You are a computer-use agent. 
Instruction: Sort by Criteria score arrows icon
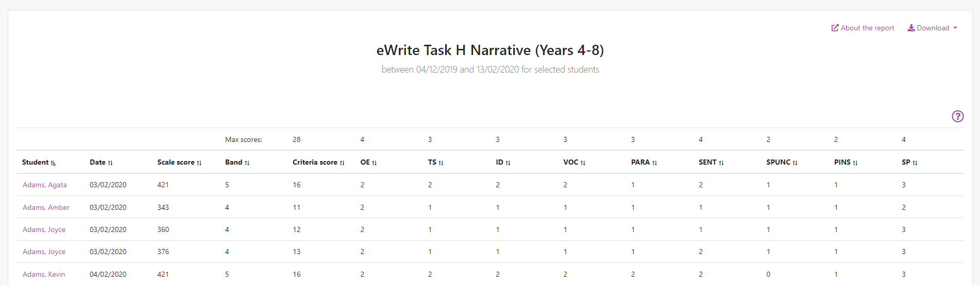click(342, 163)
